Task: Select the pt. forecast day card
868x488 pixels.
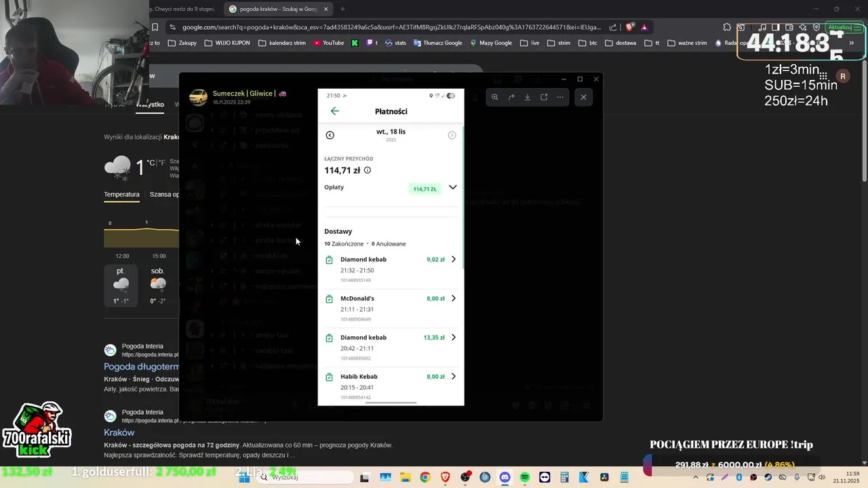Action: coord(121,285)
